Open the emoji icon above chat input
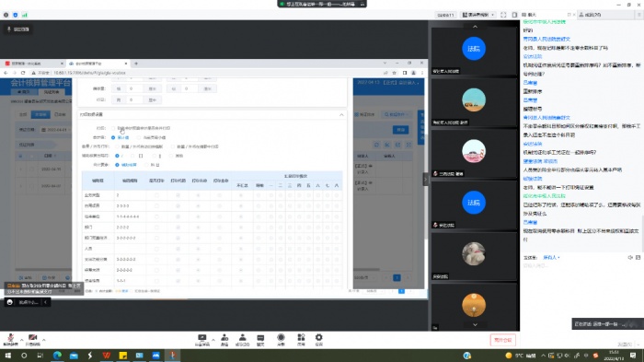644x362 pixels. coord(630,258)
